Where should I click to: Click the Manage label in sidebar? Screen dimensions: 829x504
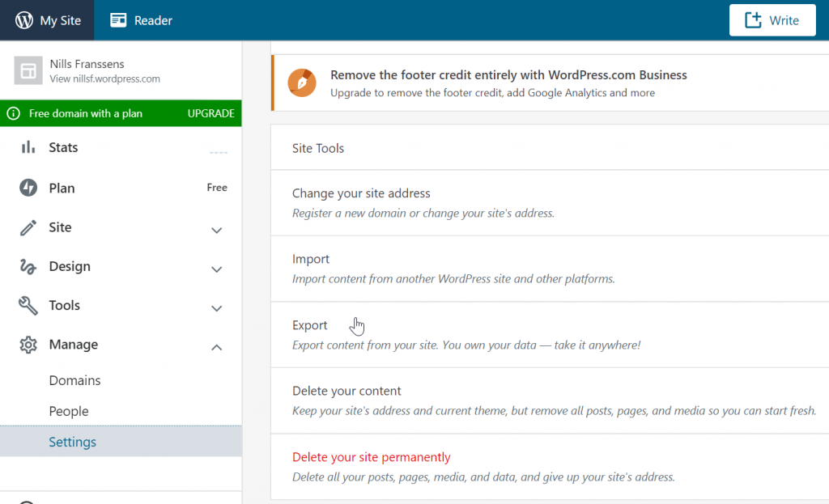(x=74, y=345)
